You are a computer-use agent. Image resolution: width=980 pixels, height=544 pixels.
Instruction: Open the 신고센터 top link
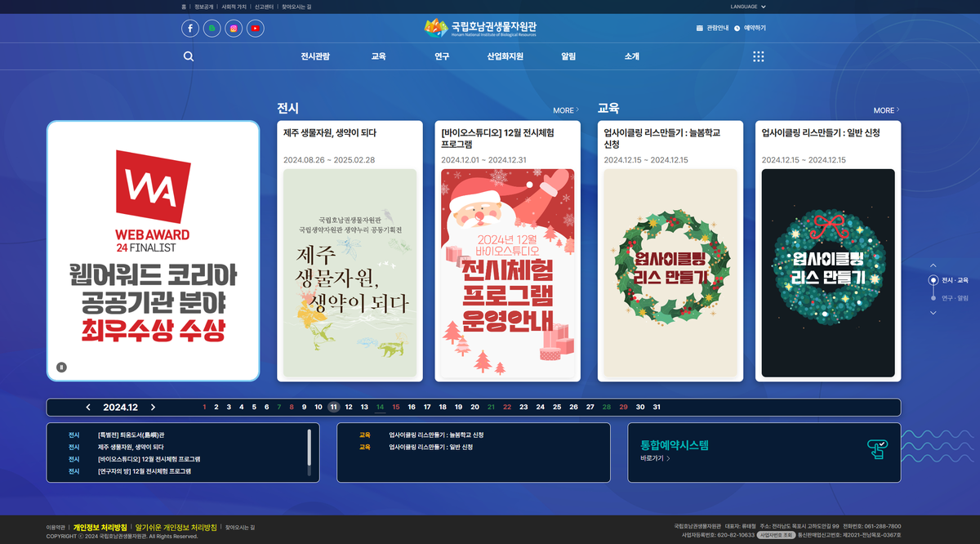pos(264,7)
